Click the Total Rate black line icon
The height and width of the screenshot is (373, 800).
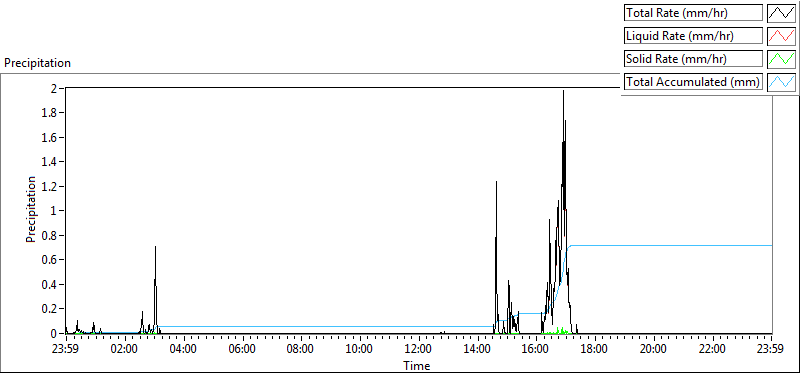(781, 13)
